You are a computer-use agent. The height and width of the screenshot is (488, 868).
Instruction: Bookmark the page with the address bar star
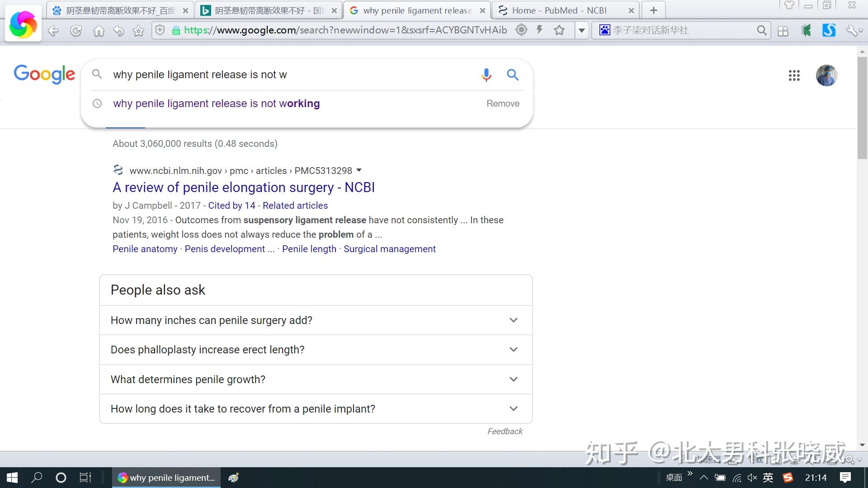559,30
